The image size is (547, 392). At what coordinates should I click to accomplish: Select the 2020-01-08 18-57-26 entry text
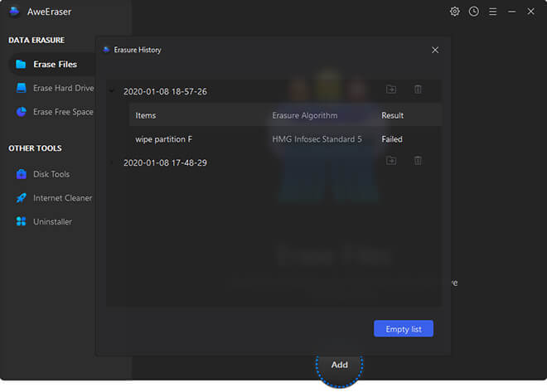point(165,91)
